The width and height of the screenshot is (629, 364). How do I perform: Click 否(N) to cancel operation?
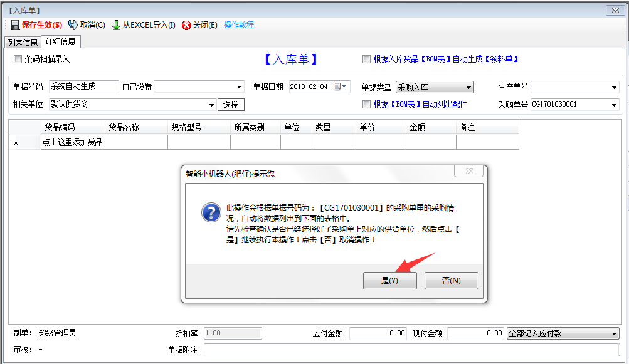pos(451,281)
